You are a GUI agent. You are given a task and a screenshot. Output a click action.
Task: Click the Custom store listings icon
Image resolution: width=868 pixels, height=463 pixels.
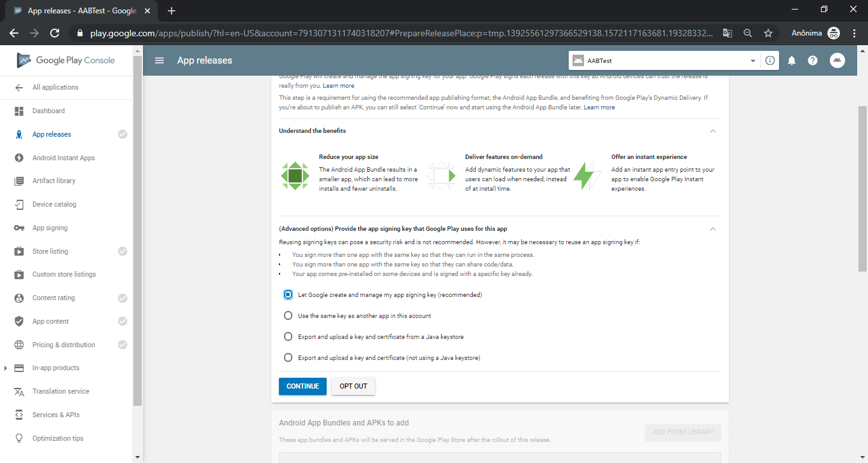pyautogui.click(x=19, y=274)
